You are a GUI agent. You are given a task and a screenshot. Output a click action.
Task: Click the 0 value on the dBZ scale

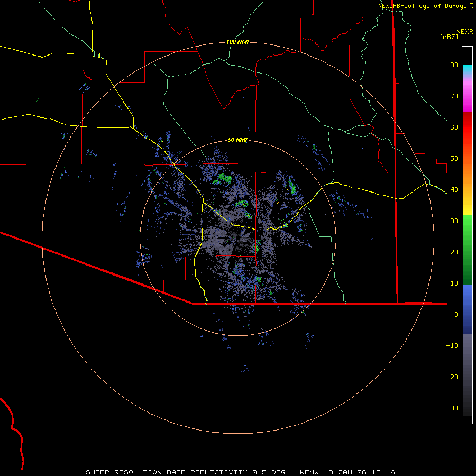click(456, 315)
